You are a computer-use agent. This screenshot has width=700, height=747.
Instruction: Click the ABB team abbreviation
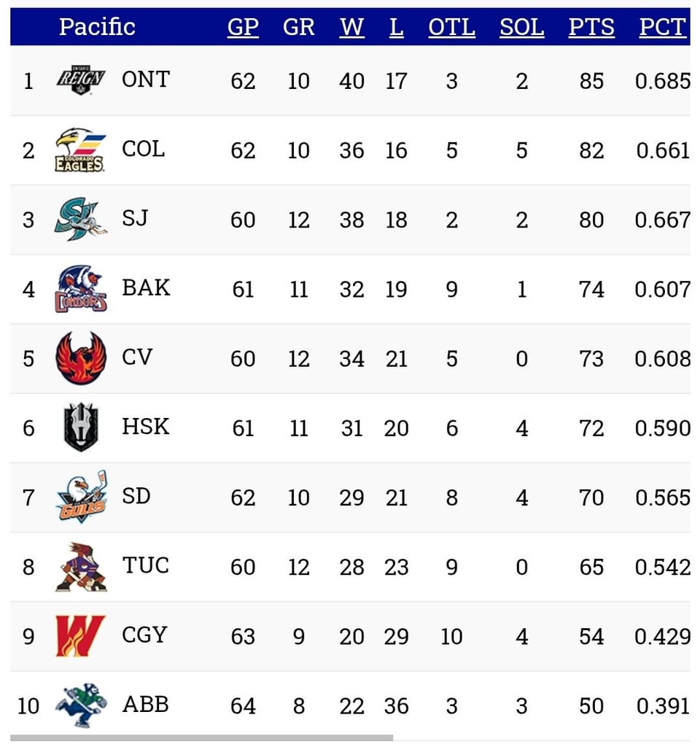point(145,705)
